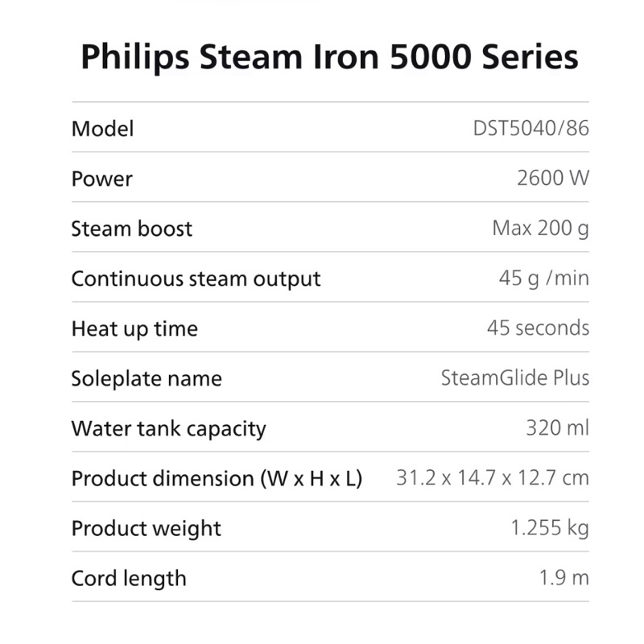The height and width of the screenshot is (644, 644).
Task: Select the 45 g /min value
Action: [543, 279]
